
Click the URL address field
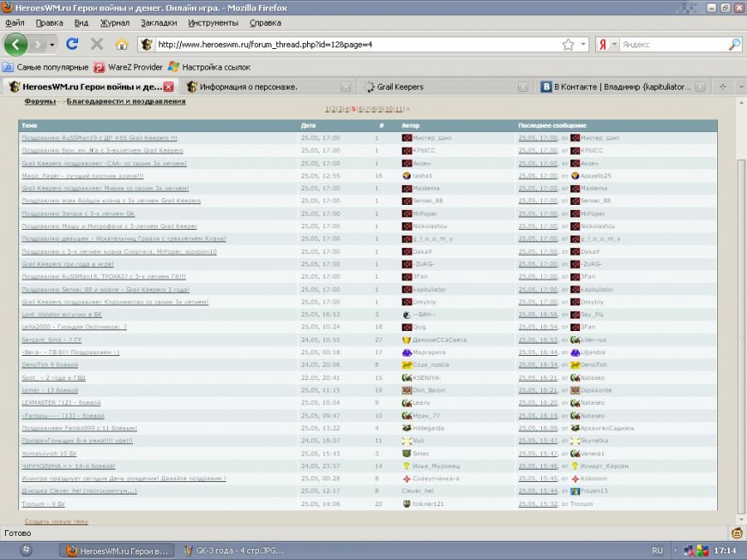[357, 45]
